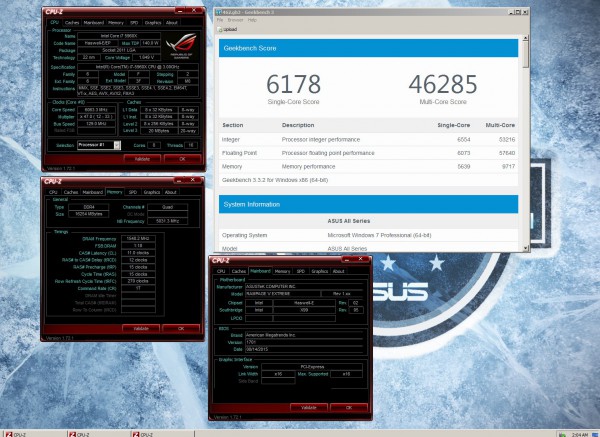This screenshot has width=600, height=437.
Task: Select the CPU tab in the top CPU-Z window
Action: tap(55, 23)
